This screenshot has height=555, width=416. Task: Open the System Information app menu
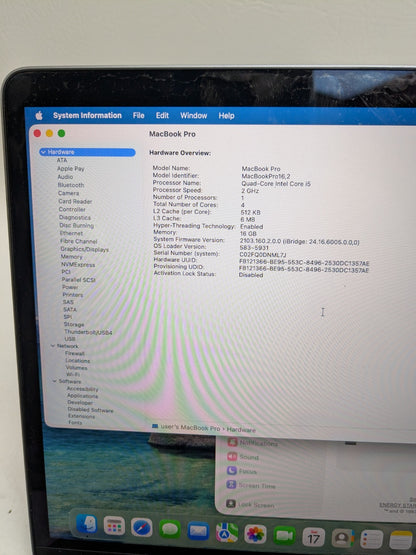(87, 115)
